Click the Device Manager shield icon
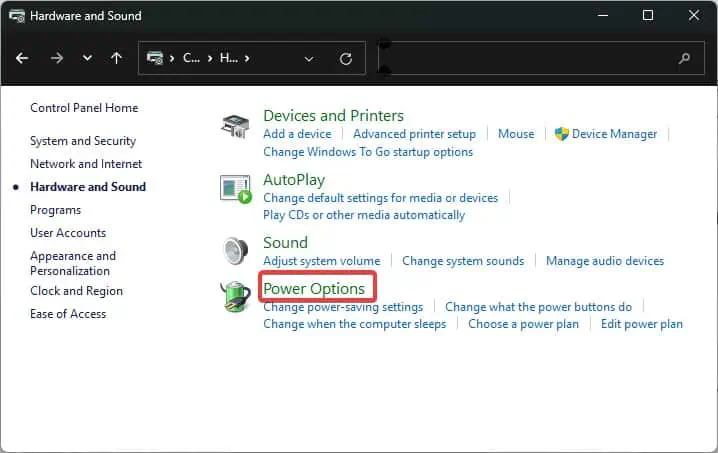The height and width of the screenshot is (453, 718). tap(561, 134)
